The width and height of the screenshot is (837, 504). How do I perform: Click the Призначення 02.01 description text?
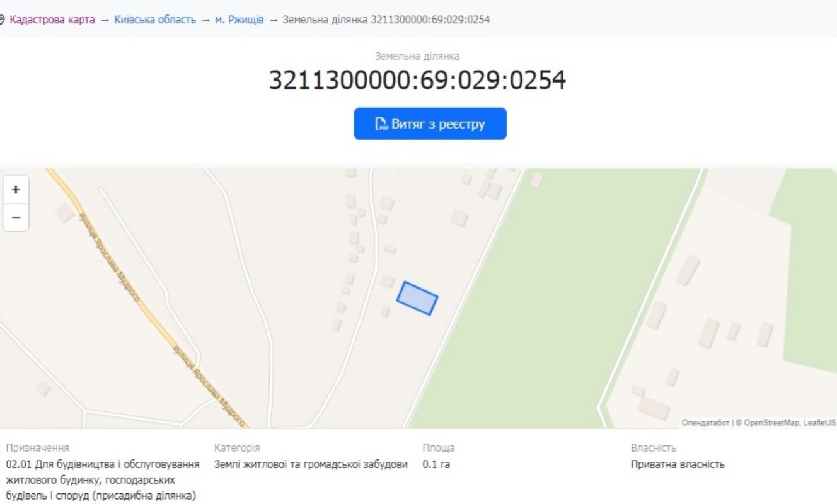(x=103, y=479)
